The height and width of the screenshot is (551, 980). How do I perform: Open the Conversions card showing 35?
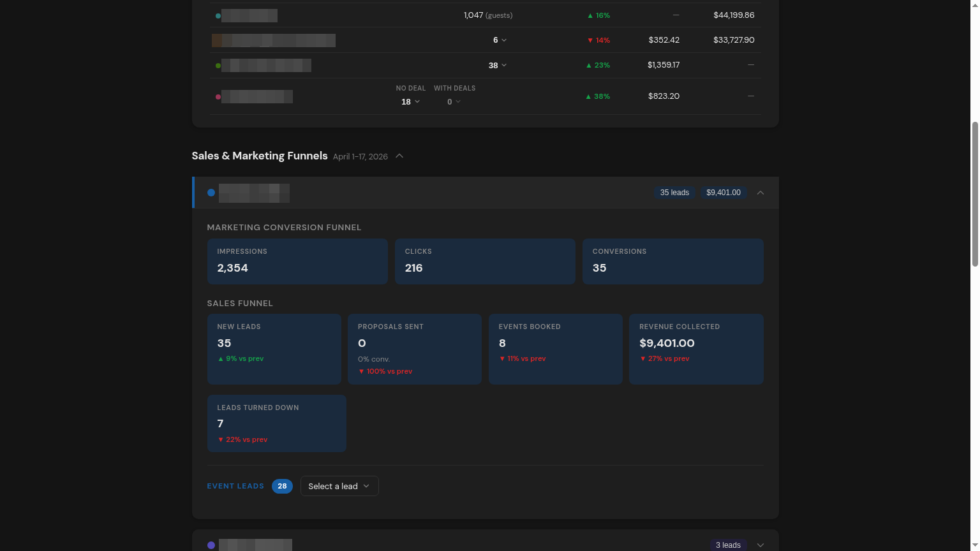point(673,261)
